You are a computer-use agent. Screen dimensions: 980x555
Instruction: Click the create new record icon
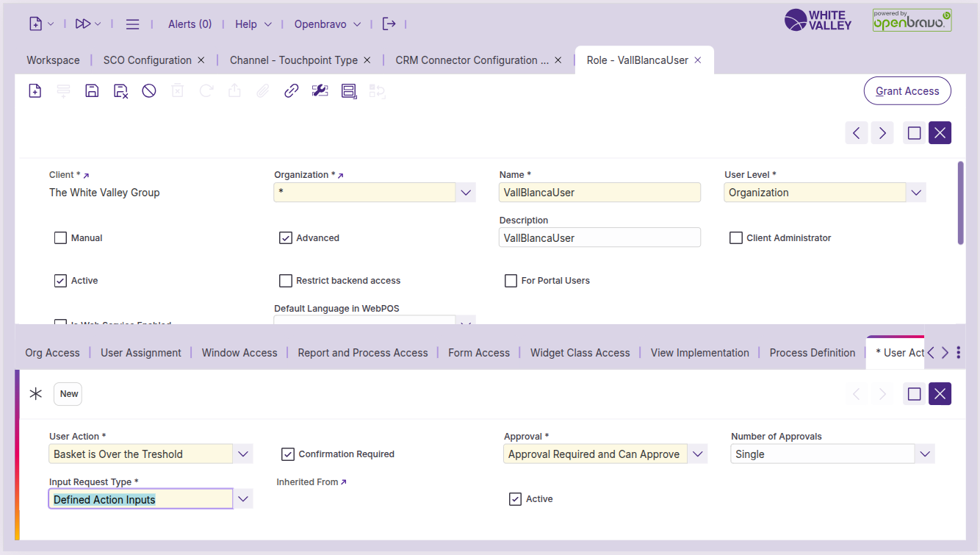35,91
